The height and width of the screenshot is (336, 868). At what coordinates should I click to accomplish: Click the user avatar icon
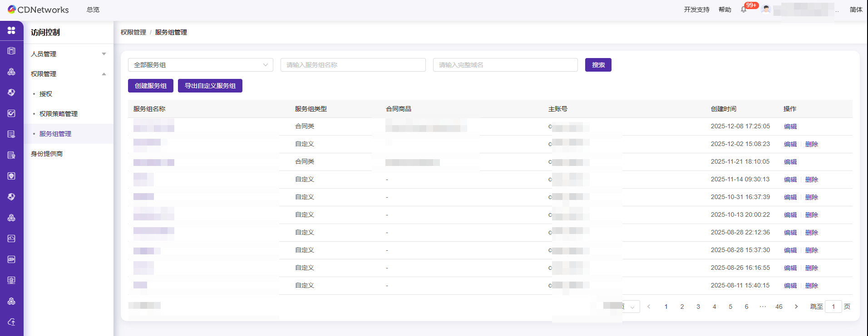pyautogui.click(x=766, y=10)
